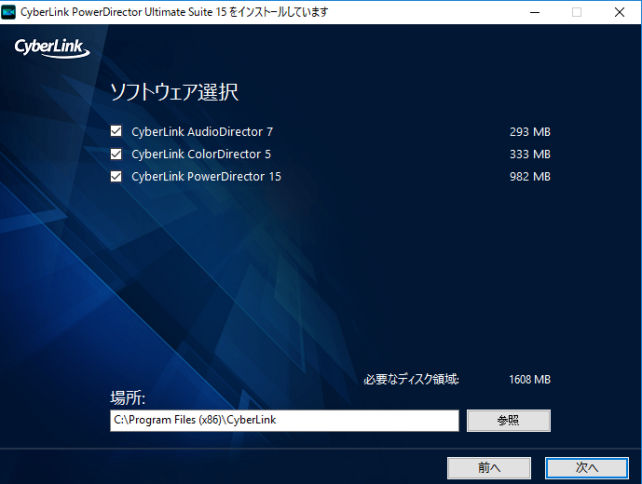Select the CyberLink AudioDirector 7 label

202,132
